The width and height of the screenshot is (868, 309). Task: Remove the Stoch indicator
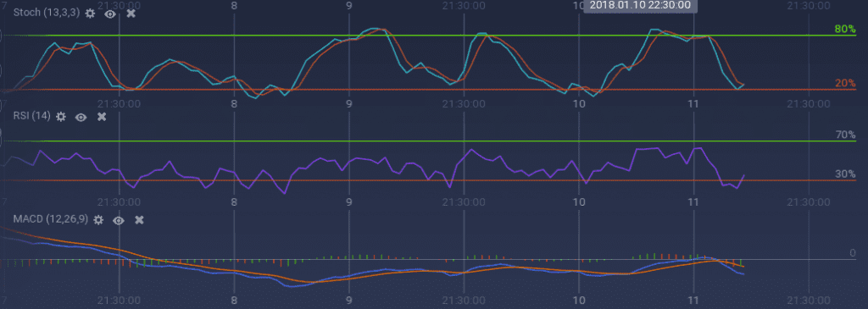point(131,14)
